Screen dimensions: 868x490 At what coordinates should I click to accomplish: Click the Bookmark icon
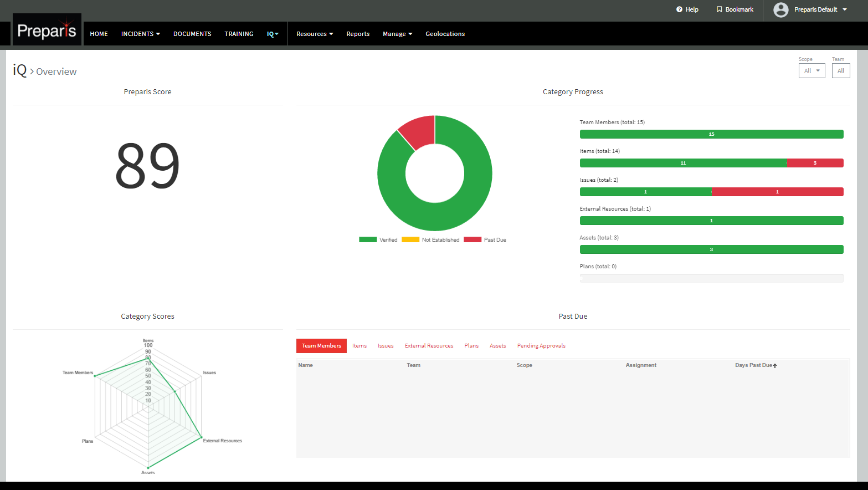[x=719, y=9]
